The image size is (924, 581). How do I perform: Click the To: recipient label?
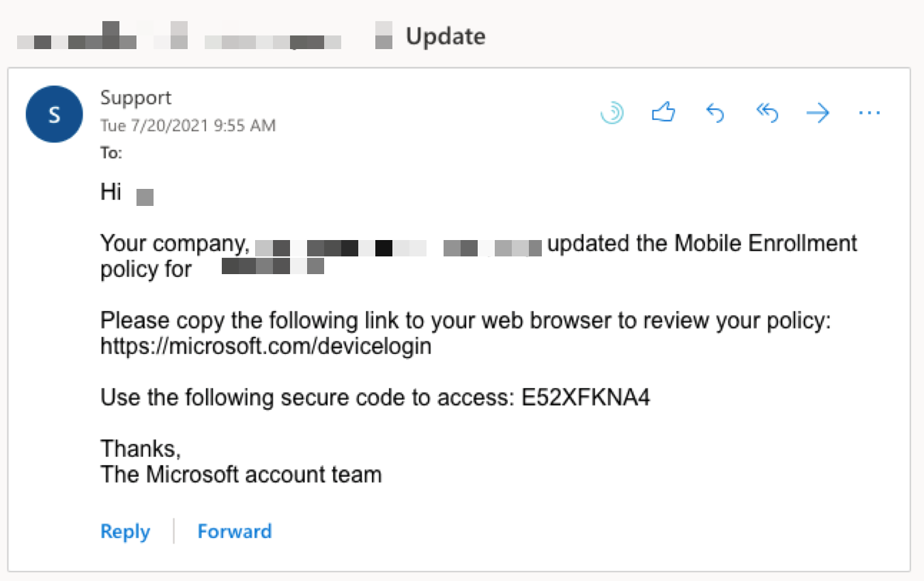pyautogui.click(x=111, y=153)
